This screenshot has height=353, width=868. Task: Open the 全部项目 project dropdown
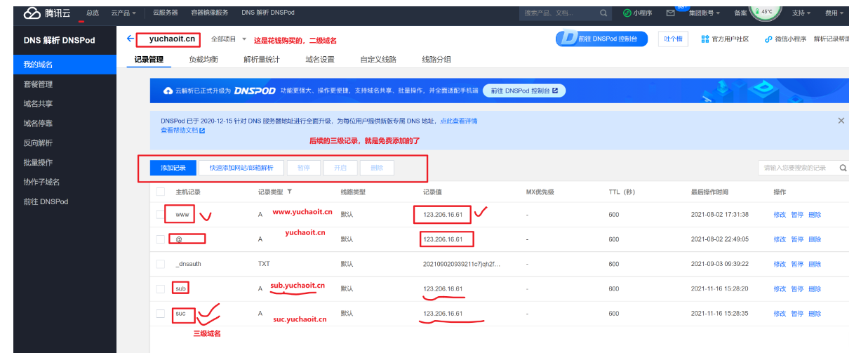[229, 39]
